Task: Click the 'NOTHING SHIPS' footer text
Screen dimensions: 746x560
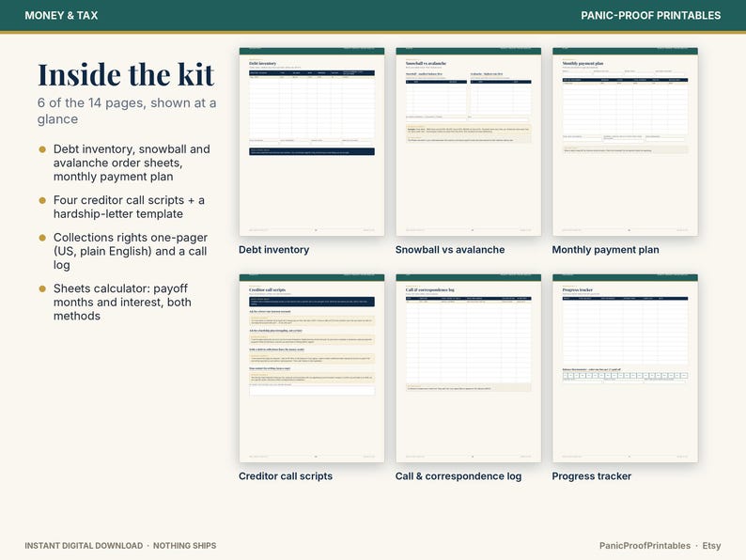Action: [184, 546]
